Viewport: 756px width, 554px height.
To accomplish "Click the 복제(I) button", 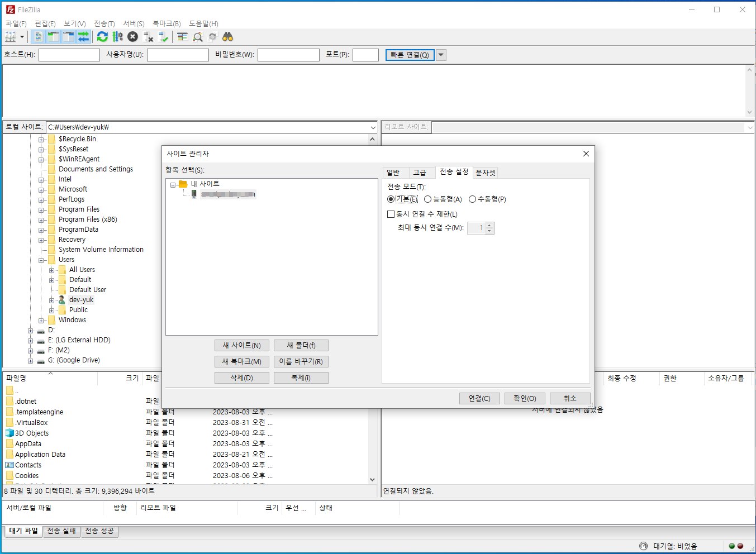I will click(301, 378).
